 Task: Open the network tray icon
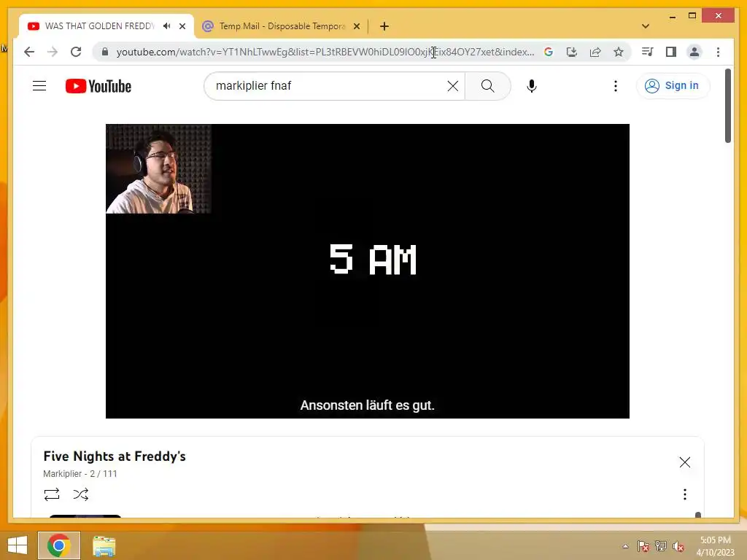661,546
